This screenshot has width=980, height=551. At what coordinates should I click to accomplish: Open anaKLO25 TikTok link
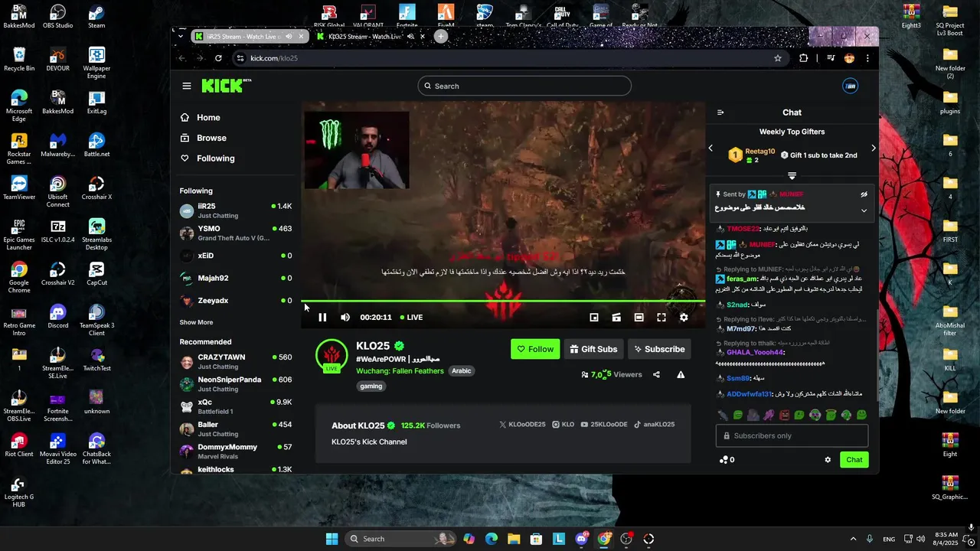[x=654, y=425]
